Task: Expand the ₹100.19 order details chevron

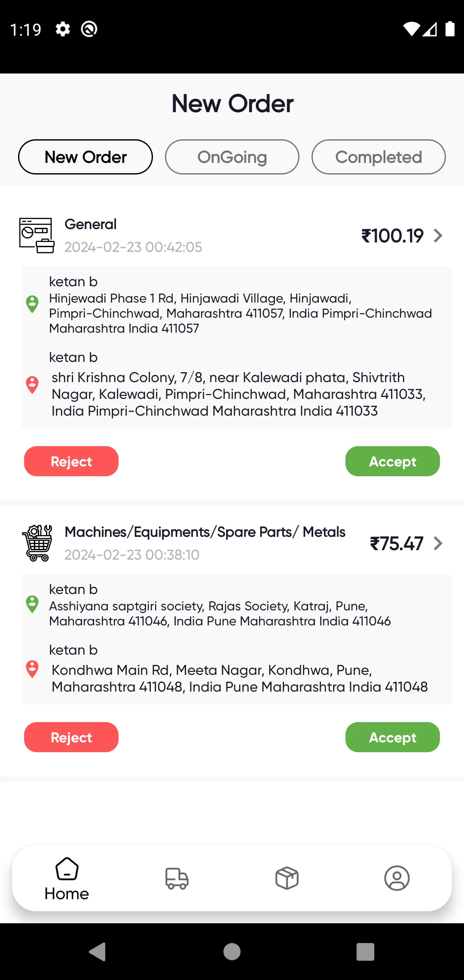Action: 438,236
